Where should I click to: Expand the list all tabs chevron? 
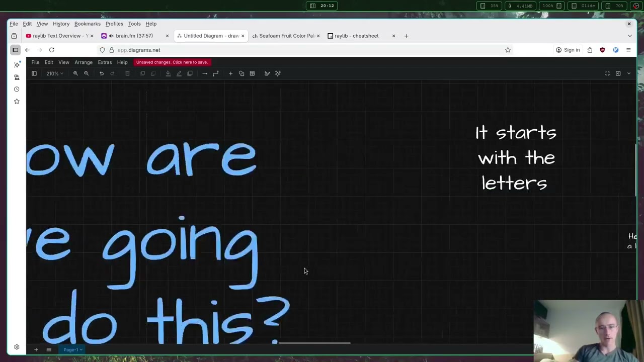tap(629, 36)
